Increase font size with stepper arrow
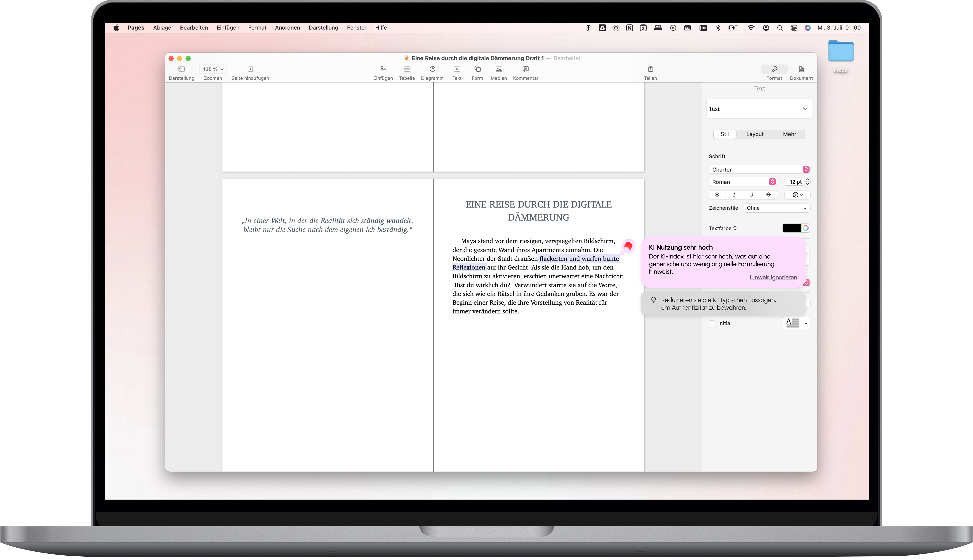Screen dimensions: 973x560 pos(808,180)
